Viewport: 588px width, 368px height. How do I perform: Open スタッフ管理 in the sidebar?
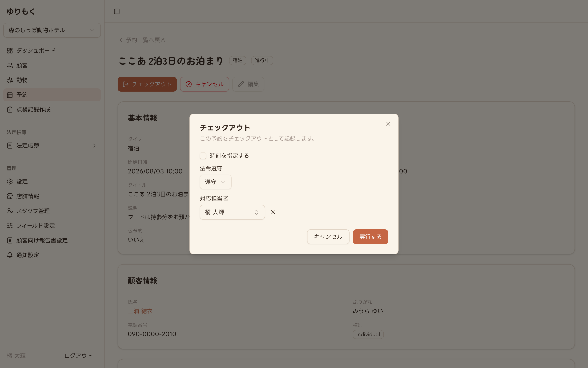click(x=52, y=211)
